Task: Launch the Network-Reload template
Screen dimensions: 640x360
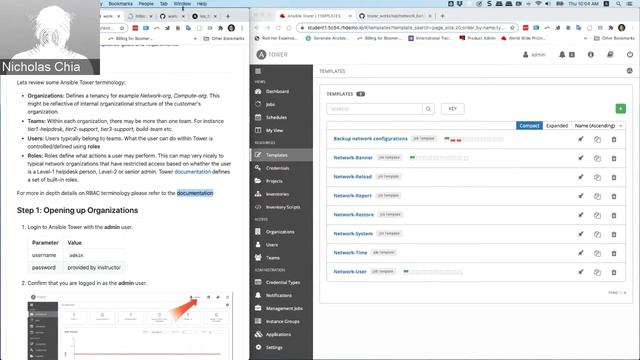Action: (580, 177)
